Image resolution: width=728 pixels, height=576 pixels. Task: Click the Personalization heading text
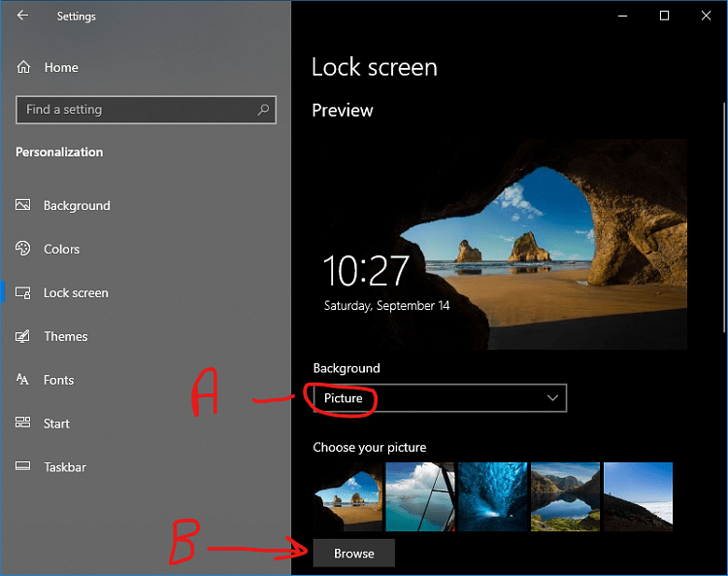click(x=59, y=152)
